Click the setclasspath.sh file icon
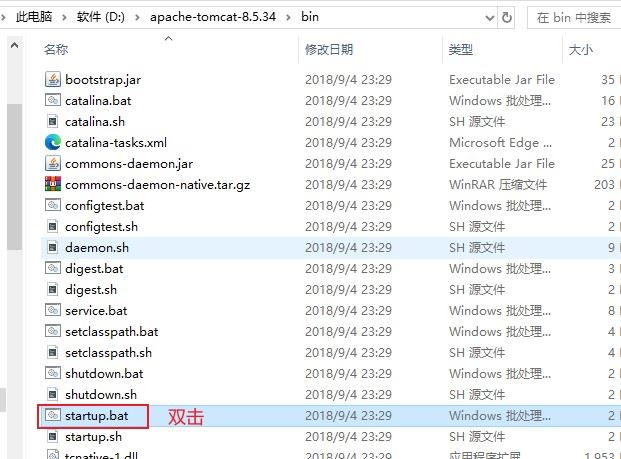This screenshot has width=621, height=459. [x=53, y=352]
